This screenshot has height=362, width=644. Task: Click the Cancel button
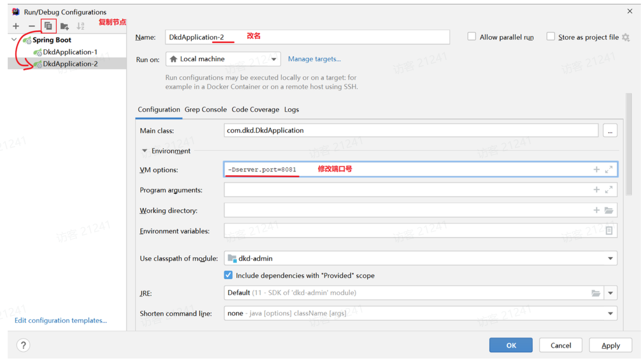561,345
